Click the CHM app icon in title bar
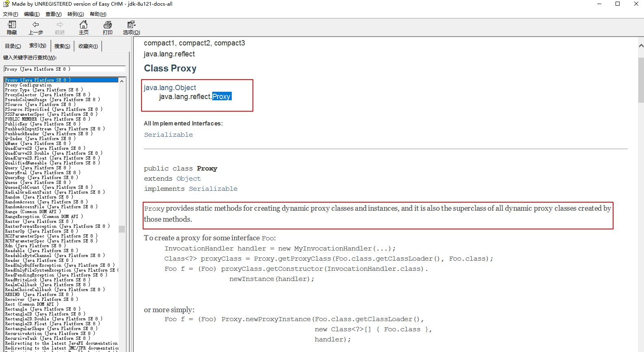Image resolution: width=644 pixels, height=352 pixels. 6,4
